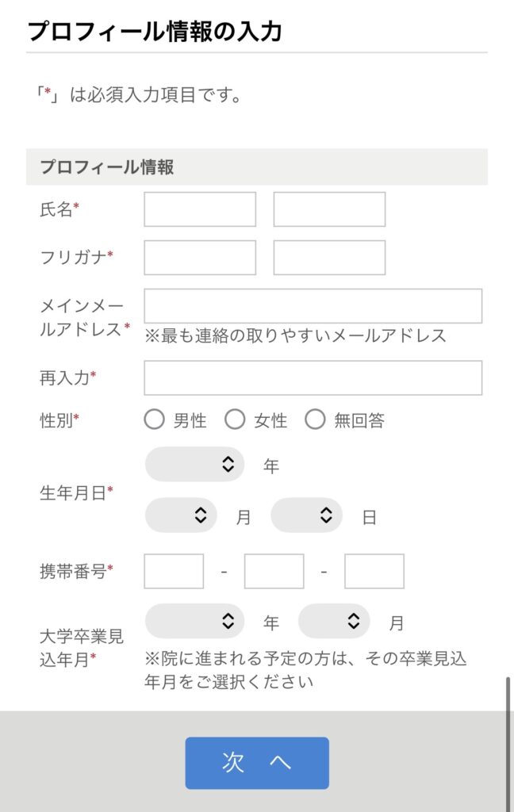Open the birth year dropdown
Screen dimensions: 514x812
click(194, 464)
